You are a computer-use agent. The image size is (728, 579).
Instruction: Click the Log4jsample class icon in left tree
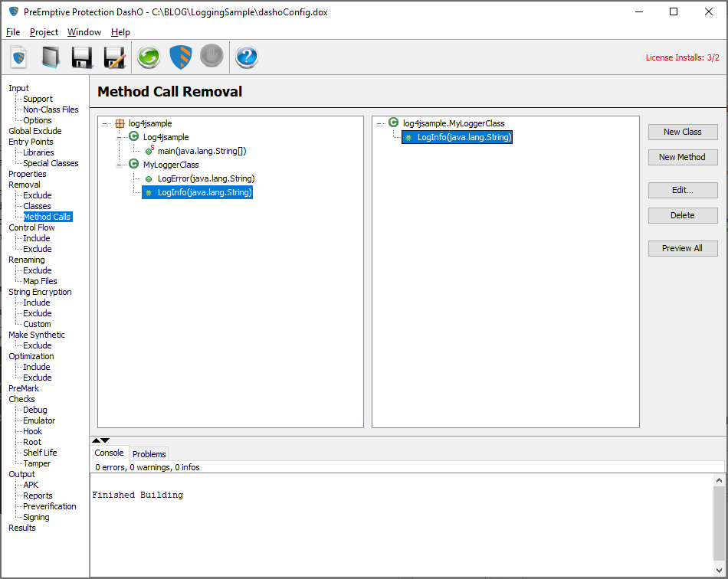click(133, 136)
